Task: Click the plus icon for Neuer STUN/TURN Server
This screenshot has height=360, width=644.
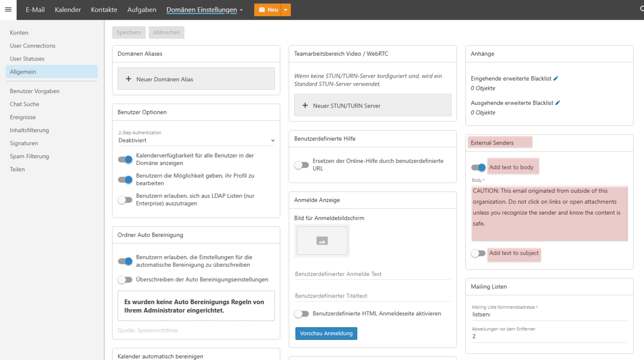Action: tap(305, 105)
